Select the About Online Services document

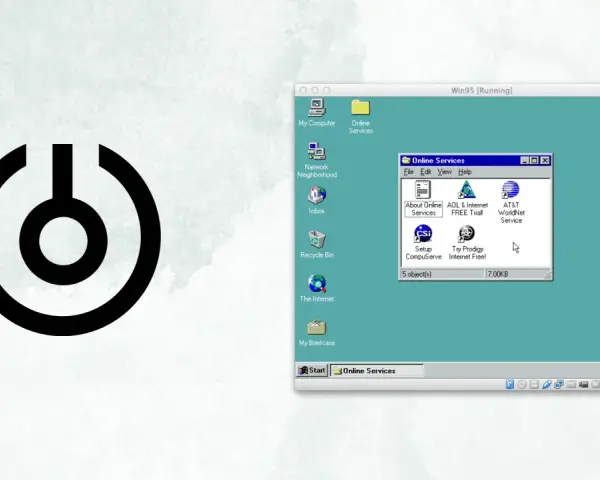tap(423, 198)
